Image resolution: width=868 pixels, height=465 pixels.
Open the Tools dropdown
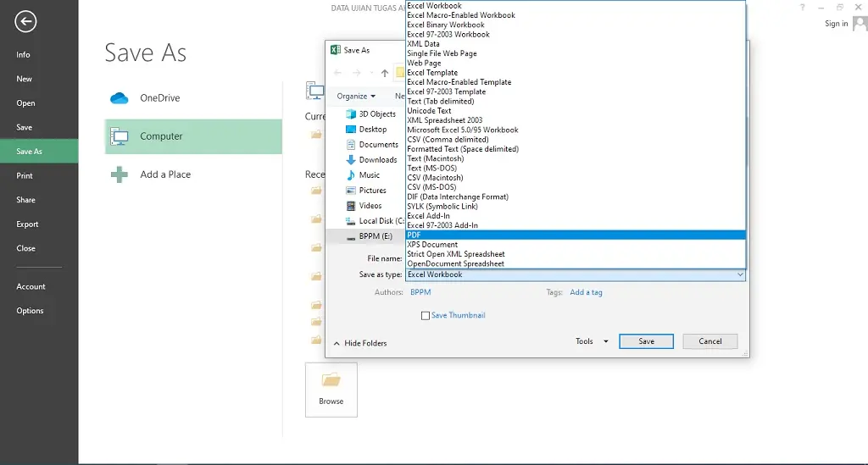[592, 341]
